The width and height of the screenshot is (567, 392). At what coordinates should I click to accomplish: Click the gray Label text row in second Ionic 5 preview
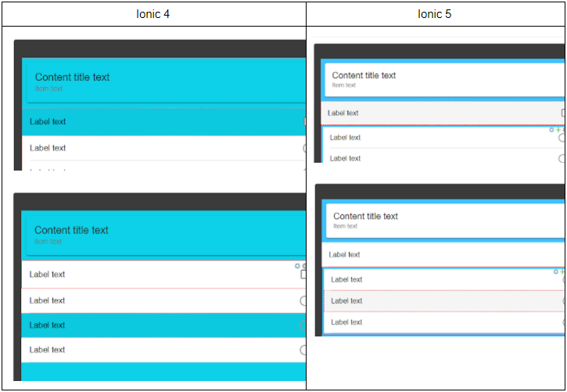tap(444, 301)
